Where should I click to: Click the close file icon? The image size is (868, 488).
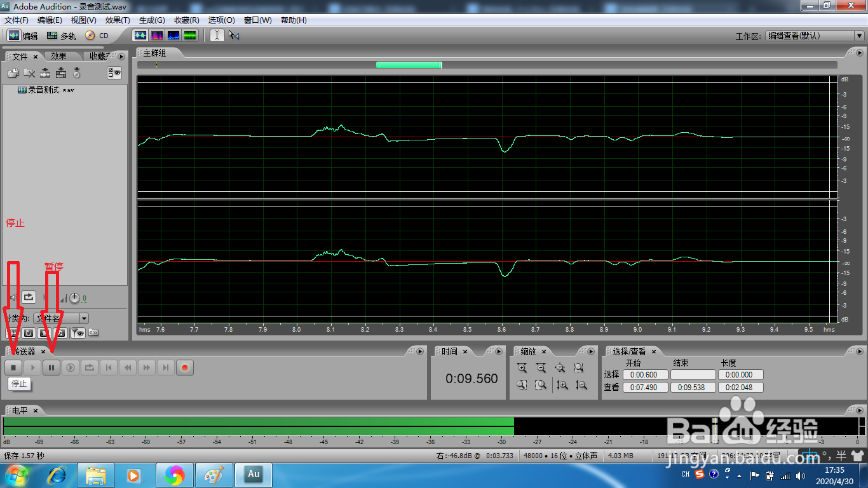[x=29, y=73]
